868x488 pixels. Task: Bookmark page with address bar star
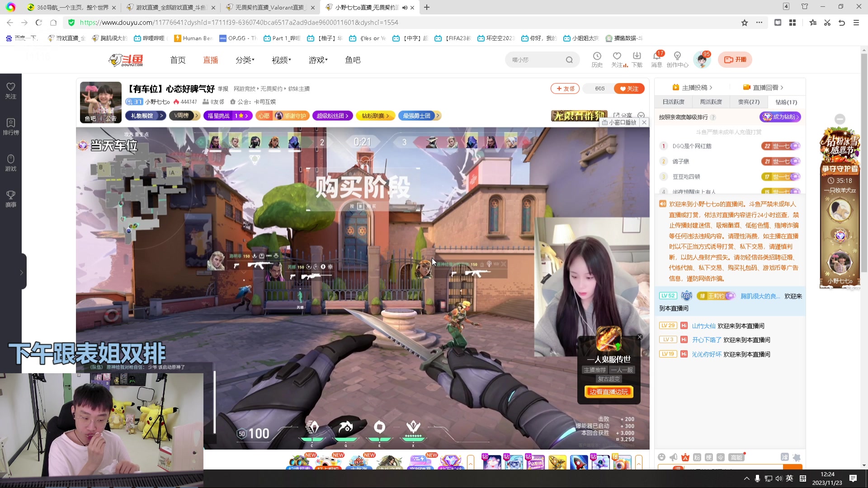(745, 23)
